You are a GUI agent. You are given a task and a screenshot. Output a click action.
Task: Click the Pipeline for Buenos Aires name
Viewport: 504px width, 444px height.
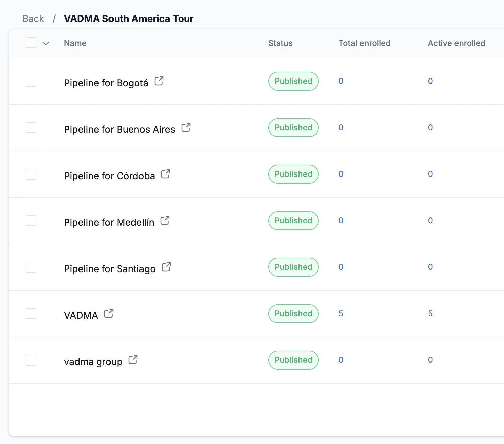(x=120, y=129)
